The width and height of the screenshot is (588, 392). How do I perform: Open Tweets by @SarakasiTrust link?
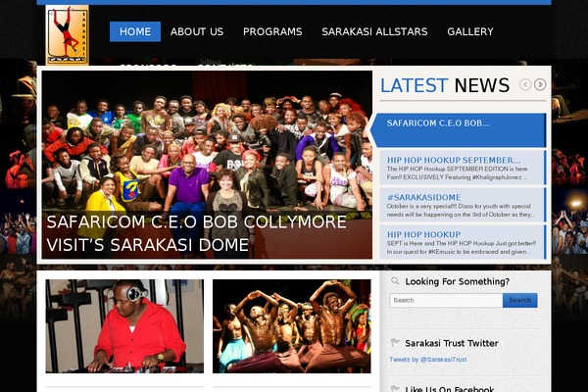pos(428,360)
